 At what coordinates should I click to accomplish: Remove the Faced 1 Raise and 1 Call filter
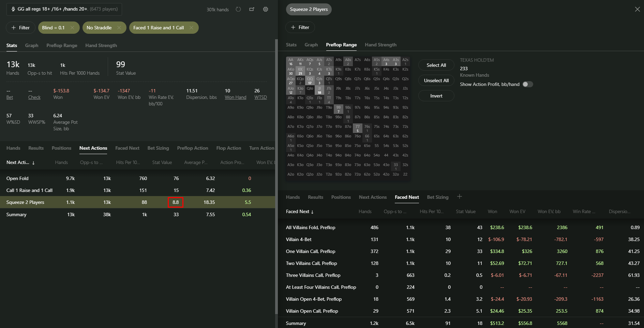coord(191,28)
